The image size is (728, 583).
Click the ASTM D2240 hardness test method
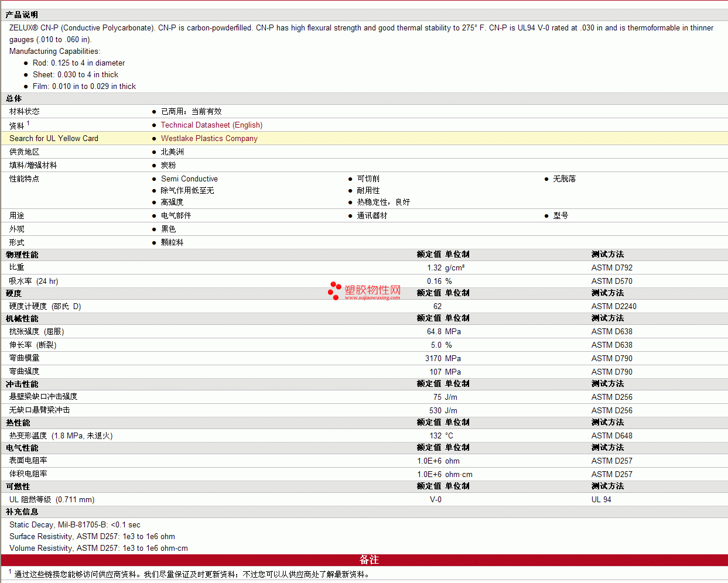[x=613, y=306]
